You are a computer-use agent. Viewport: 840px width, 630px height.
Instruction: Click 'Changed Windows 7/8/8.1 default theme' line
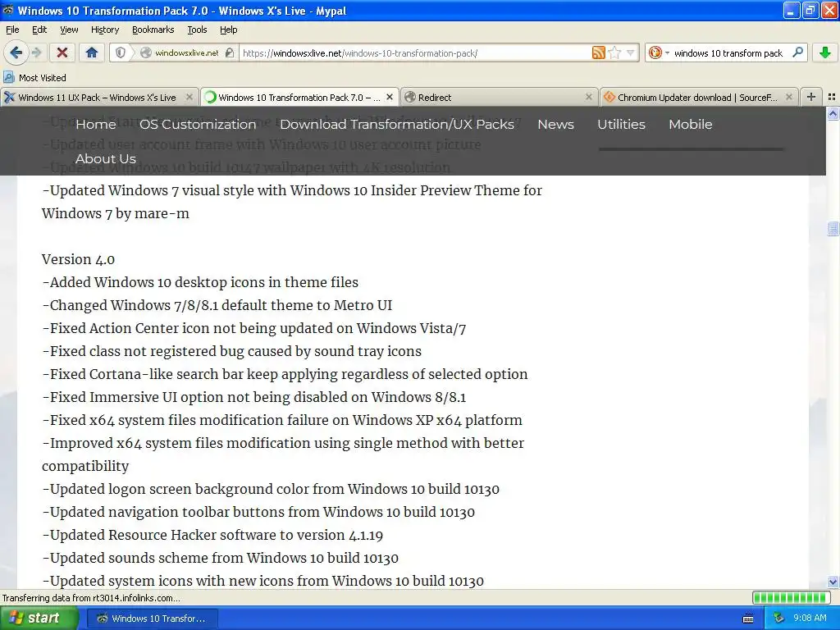click(217, 305)
